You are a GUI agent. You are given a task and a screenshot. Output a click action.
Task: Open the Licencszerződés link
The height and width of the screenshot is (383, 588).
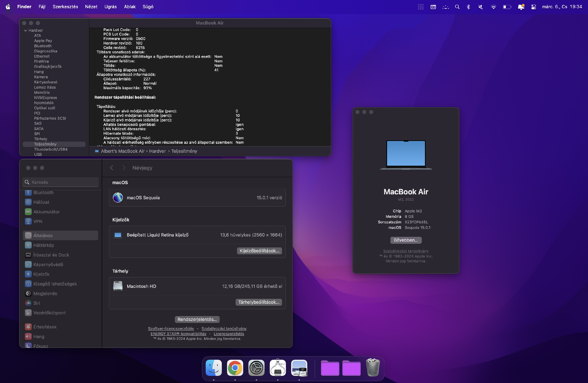click(229, 334)
